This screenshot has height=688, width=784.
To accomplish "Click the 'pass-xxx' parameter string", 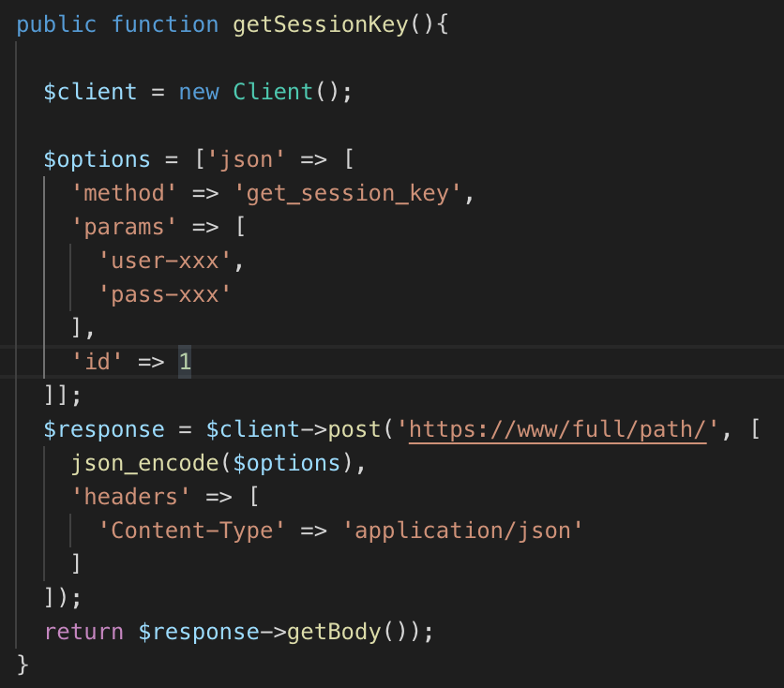I will tap(163, 294).
